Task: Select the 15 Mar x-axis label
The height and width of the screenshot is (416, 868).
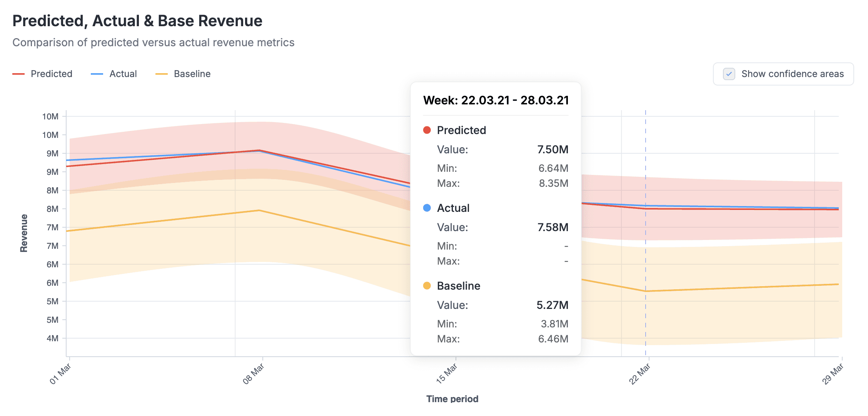Action: 447,374
